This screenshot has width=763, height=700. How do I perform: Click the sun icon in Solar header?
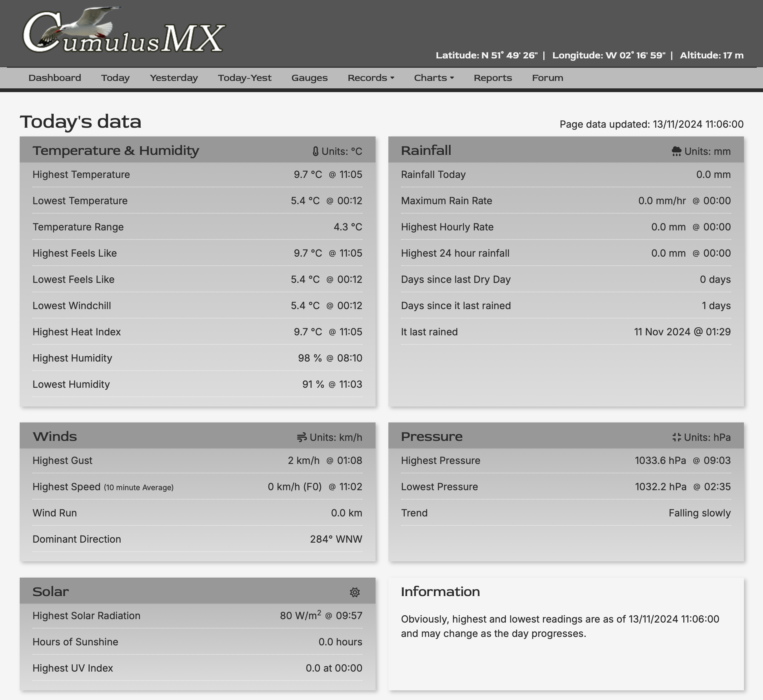354,592
